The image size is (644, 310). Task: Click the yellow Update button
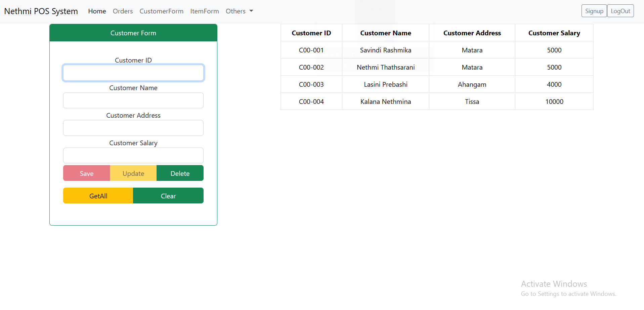coord(133,173)
